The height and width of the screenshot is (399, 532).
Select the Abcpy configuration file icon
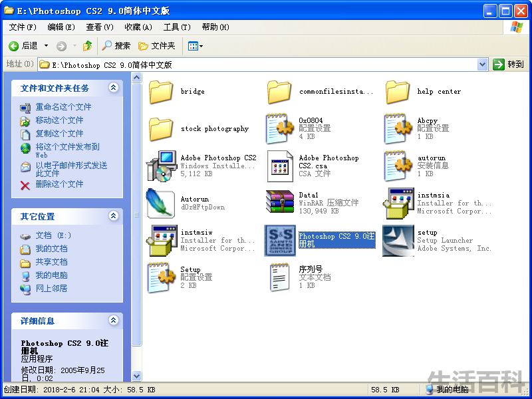point(398,128)
